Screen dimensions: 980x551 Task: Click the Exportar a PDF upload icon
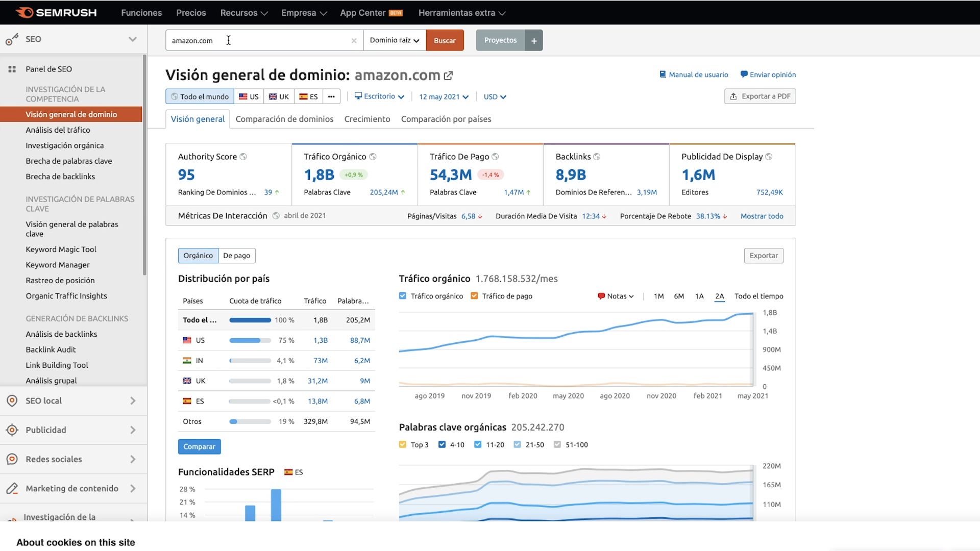click(733, 96)
